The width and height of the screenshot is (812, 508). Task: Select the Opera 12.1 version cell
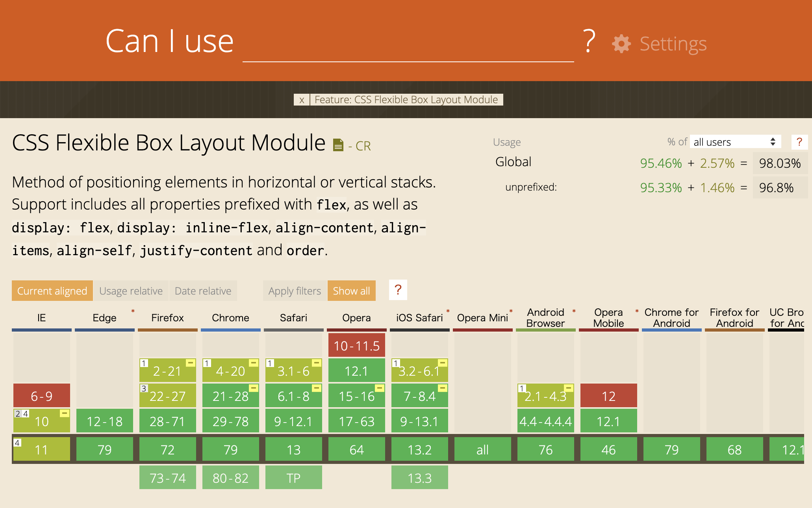coord(357,371)
